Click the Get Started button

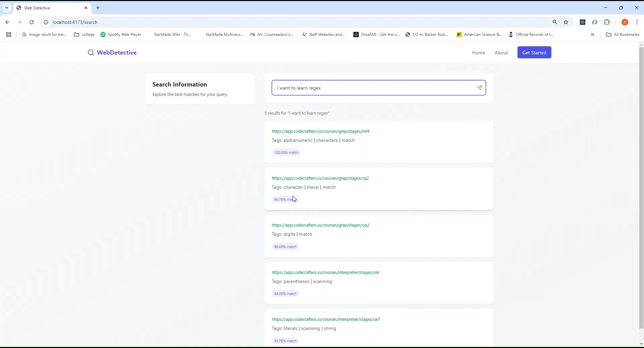click(534, 53)
